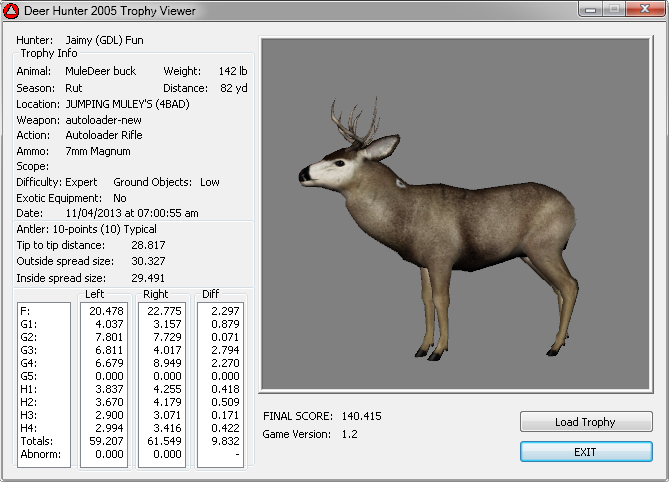Click the G1 row label in measurements
The image size is (669, 482).
coord(27,323)
